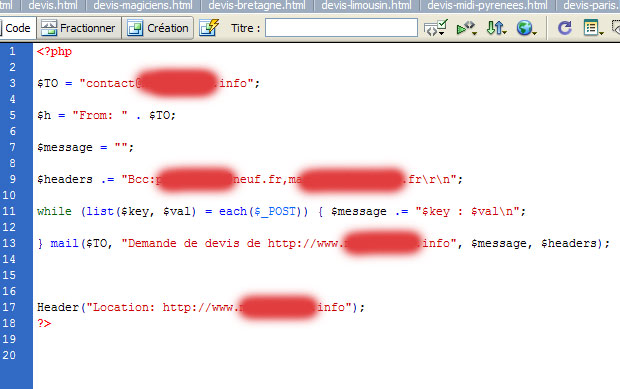Image resolution: width=620 pixels, height=389 pixels.
Task: Switch to Code view
Action: coord(17,28)
